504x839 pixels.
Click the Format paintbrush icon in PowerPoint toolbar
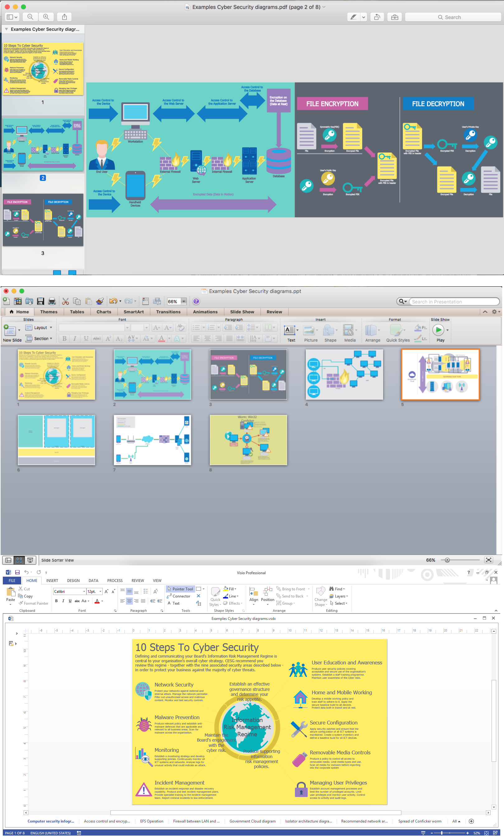pos(100,301)
